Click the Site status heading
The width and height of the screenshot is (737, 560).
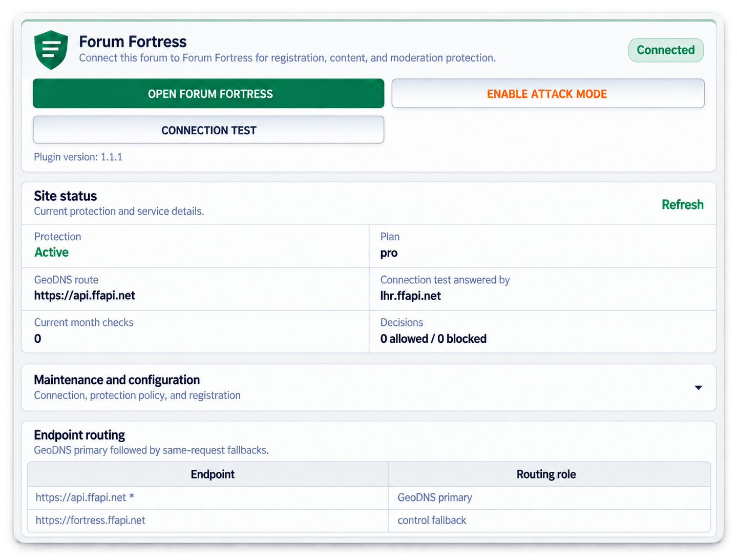coord(66,196)
